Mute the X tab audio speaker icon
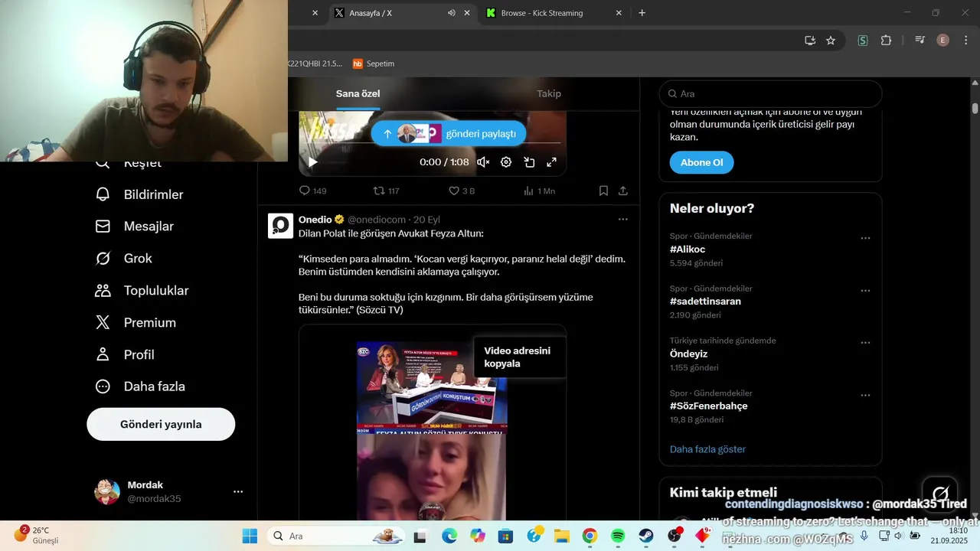The width and height of the screenshot is (980, 551). [451, 13]
